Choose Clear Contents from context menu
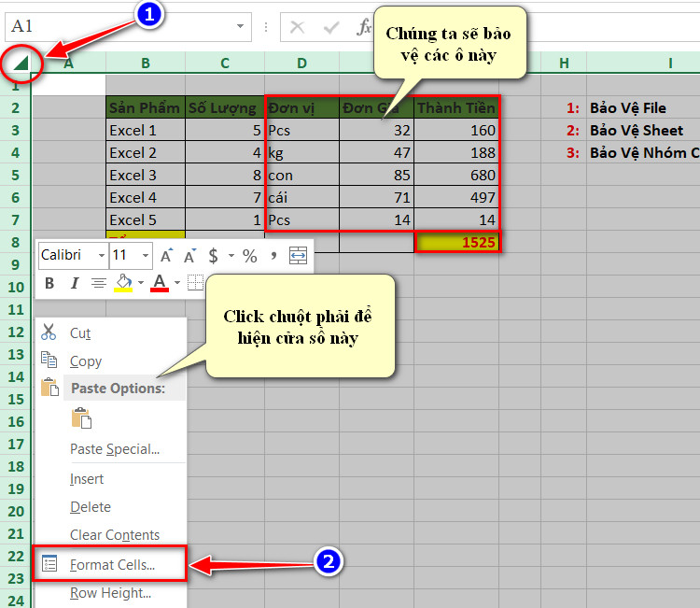700x608 pixels. tap(111, 534)
